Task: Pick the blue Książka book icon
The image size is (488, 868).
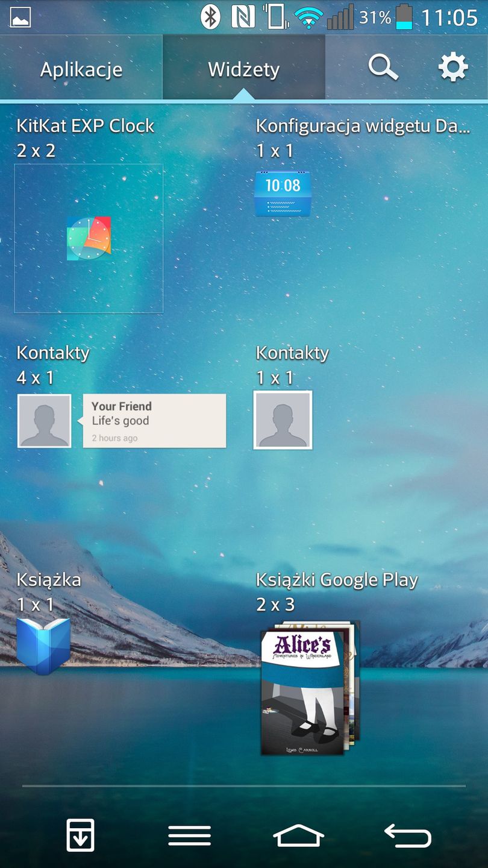Action: tap(43, 646)
